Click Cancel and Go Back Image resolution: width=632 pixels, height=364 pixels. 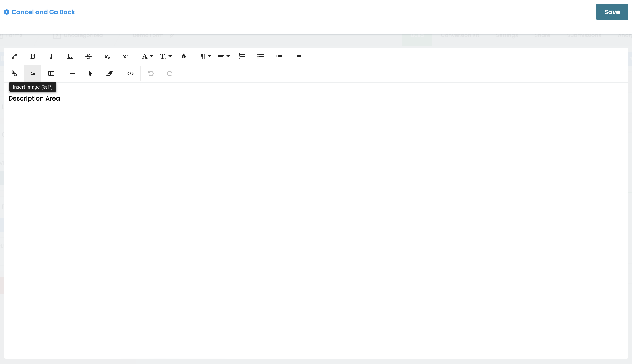coord(39,12)
